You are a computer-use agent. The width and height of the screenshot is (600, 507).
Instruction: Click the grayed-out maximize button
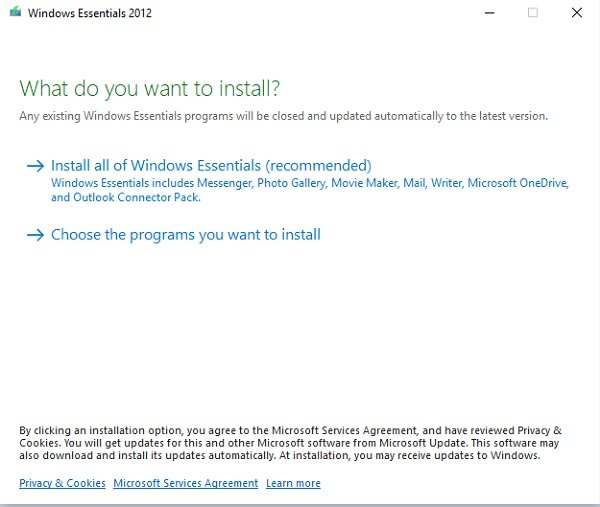(x=533, y=13)
